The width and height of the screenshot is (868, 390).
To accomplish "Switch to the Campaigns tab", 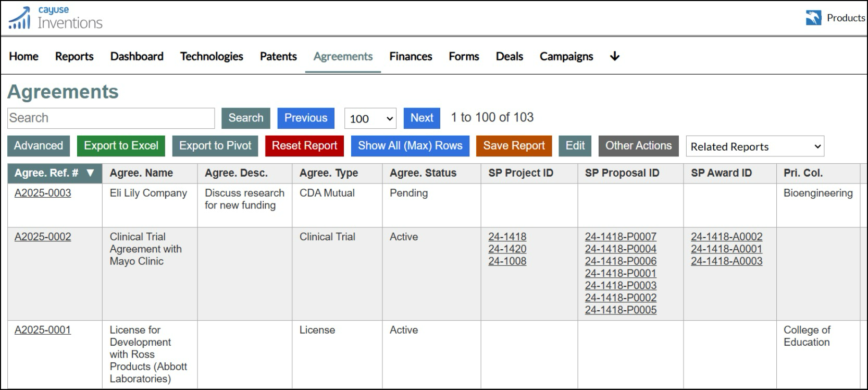I will pos(566,56).
